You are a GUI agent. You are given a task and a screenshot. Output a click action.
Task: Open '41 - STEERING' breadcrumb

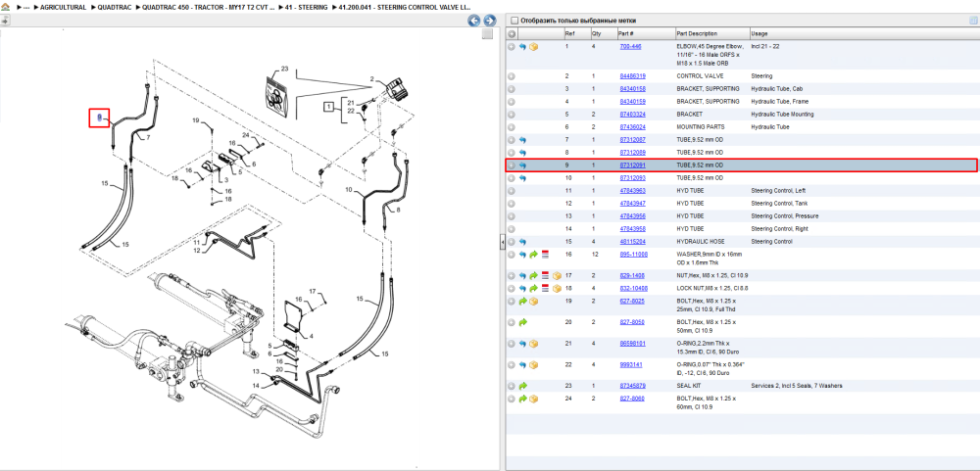point(306,8)
